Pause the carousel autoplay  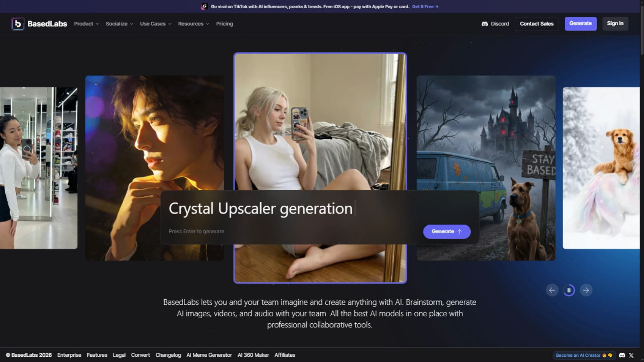[569, 290]
